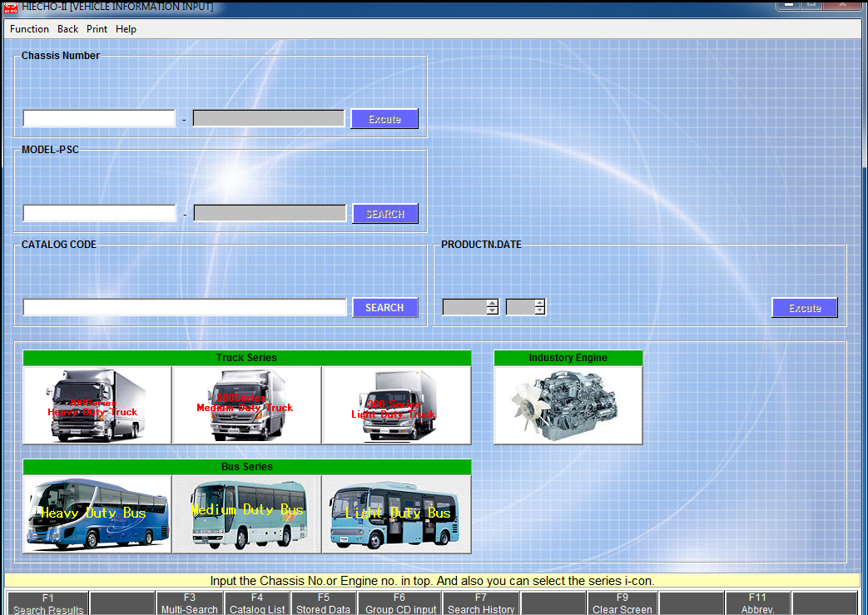Select the Light Duty Truck series image
The width and height of the screenshot is (868, 615).
pos(396,405)
